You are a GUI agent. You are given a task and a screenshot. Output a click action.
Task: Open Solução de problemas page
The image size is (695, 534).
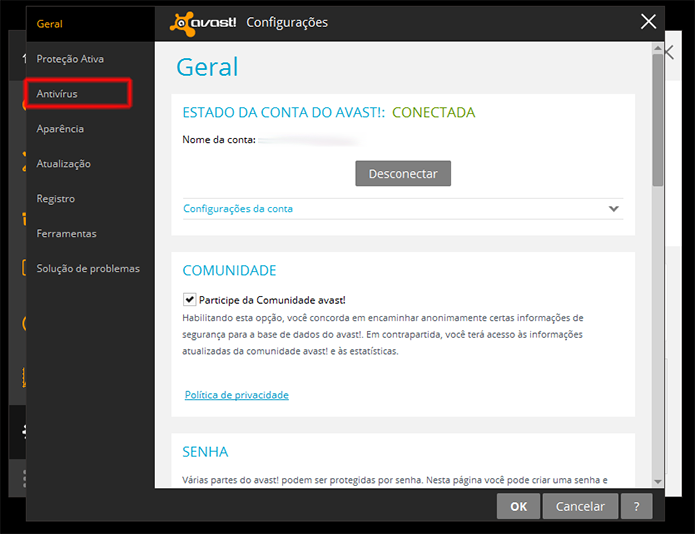point(88,269)
